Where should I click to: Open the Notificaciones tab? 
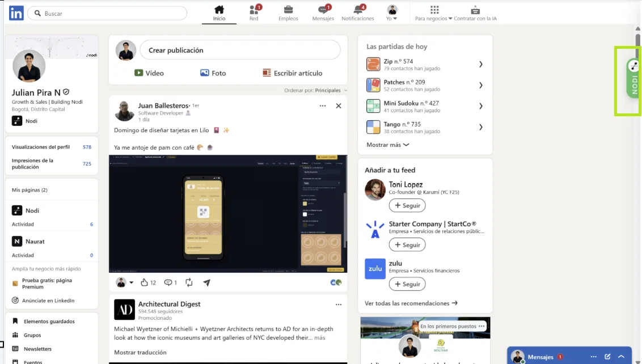(358, 13)
